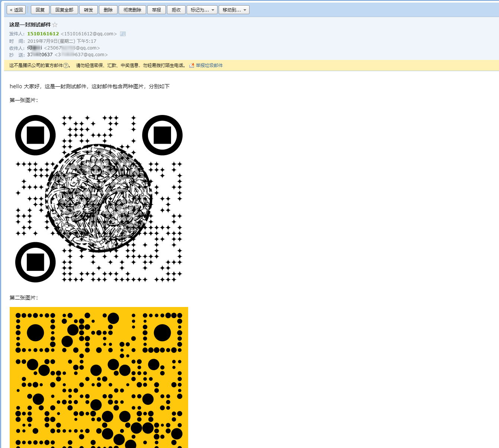This screenshot has width=499, height=448.
Task: Forward the email with 转发
Action: 88,10
